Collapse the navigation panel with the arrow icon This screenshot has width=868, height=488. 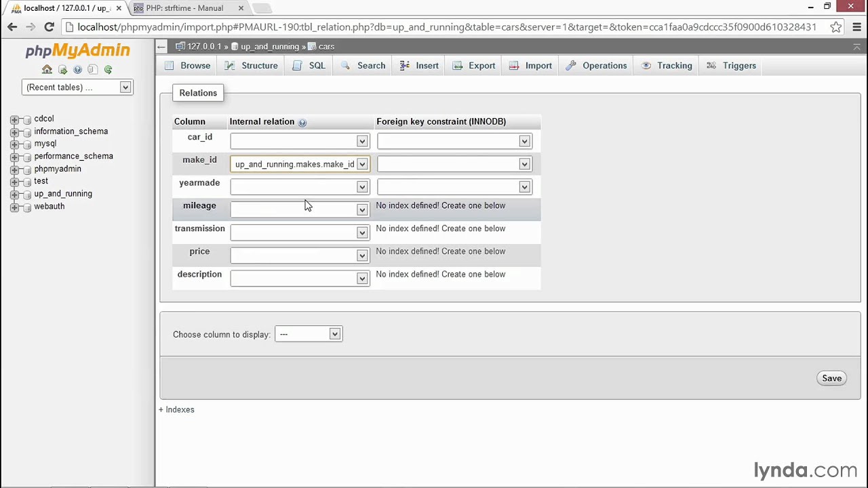(161, 46)
